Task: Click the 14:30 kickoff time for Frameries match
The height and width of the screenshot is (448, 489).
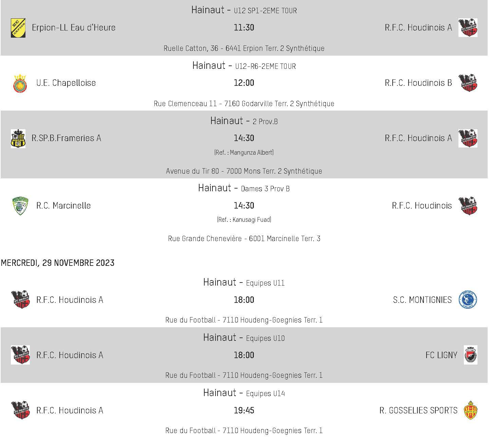Action: tap(244, 138)
